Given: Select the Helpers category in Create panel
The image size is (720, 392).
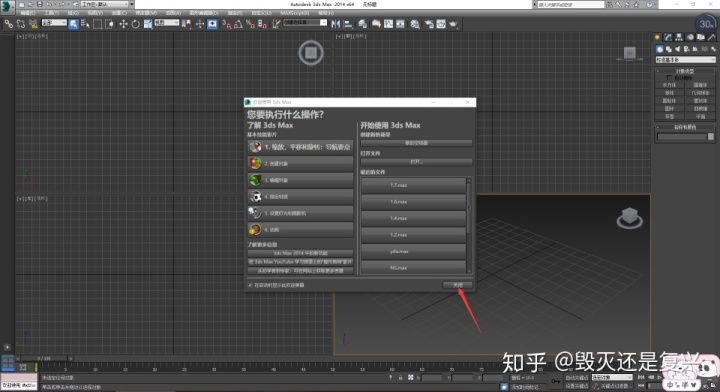Looking at the screenshot, I should point(695,49).
